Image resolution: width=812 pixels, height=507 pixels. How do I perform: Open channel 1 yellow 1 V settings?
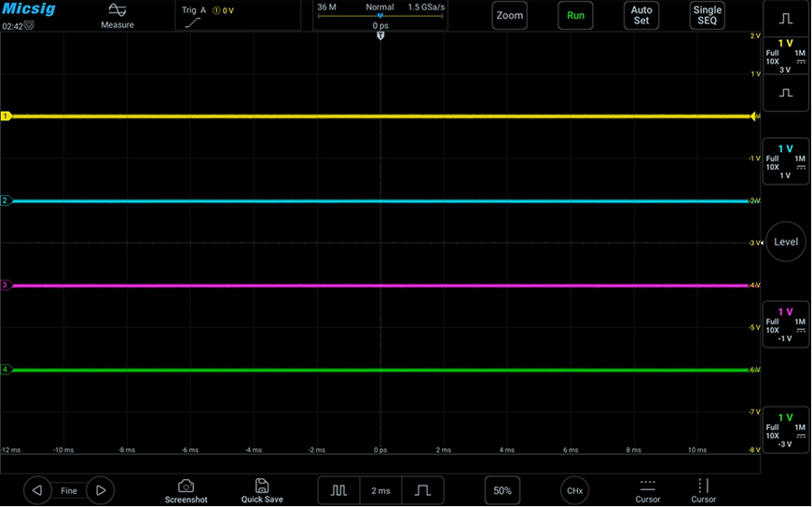coord(786,56)
